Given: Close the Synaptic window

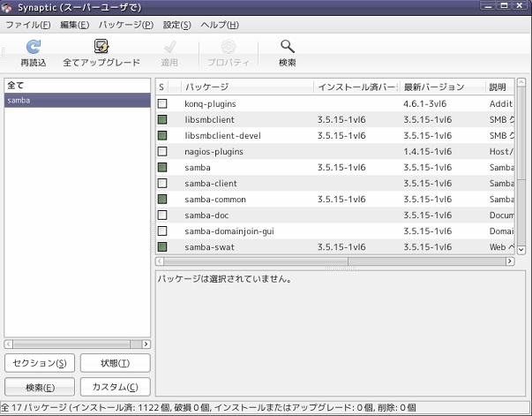Looking at the screenshot, I should (x=520, y=5).
